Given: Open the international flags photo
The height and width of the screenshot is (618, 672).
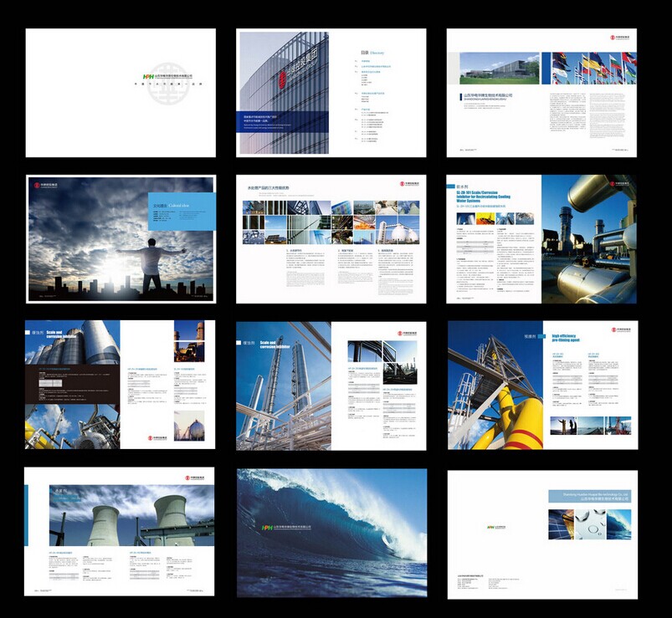Looking at the screenshot, I should point(594,68).
